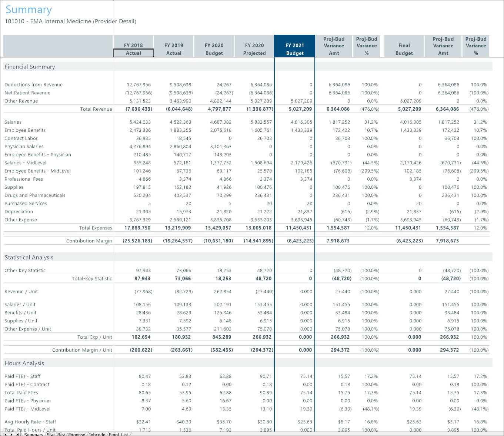The width and height of the screenshot is (504, 436).
Task: Click the Total Expenses row label
Action: click(x=96, y=228)
